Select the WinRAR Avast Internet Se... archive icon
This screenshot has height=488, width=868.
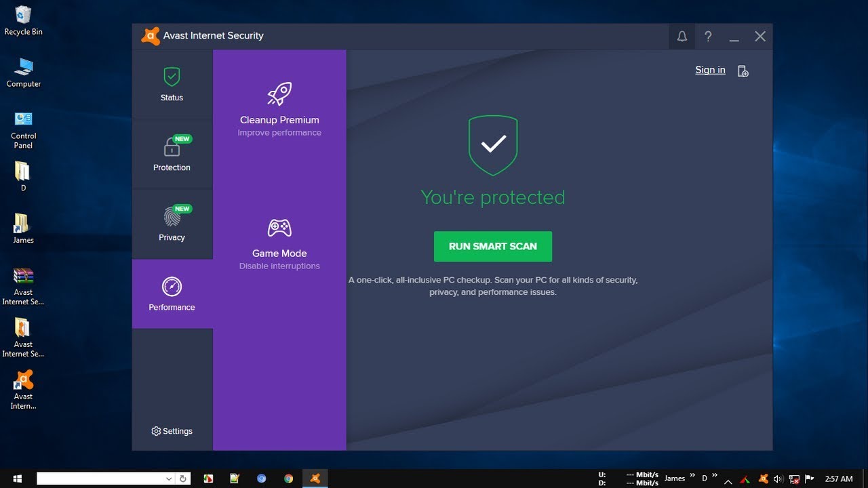(x=23, y=286)
